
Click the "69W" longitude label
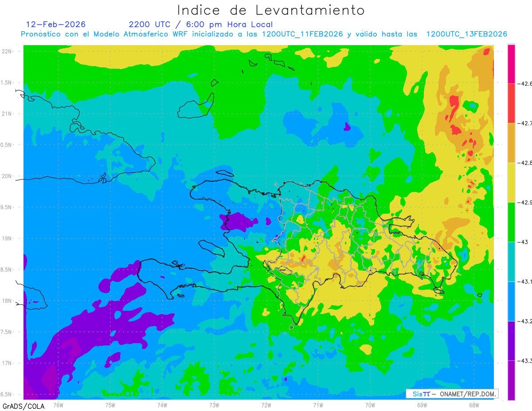pos(422,405)
